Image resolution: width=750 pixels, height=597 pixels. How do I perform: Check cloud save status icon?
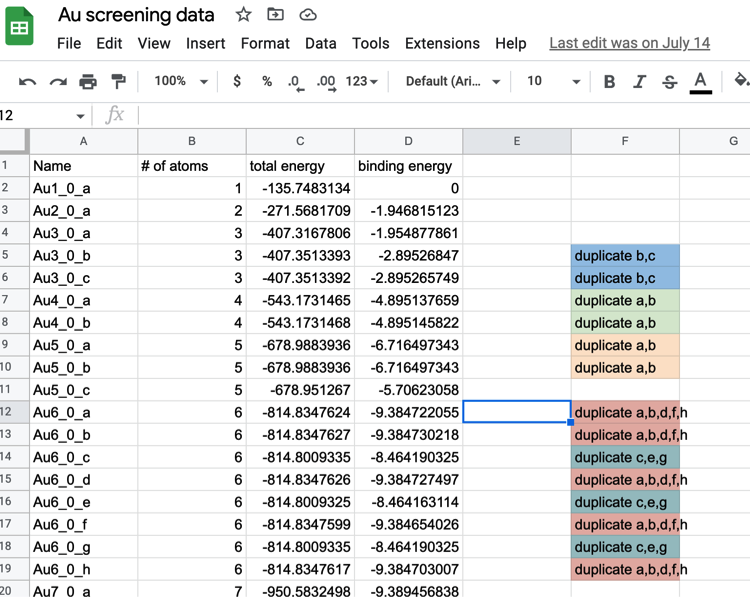pyautogui.click(x=308, y=15)
